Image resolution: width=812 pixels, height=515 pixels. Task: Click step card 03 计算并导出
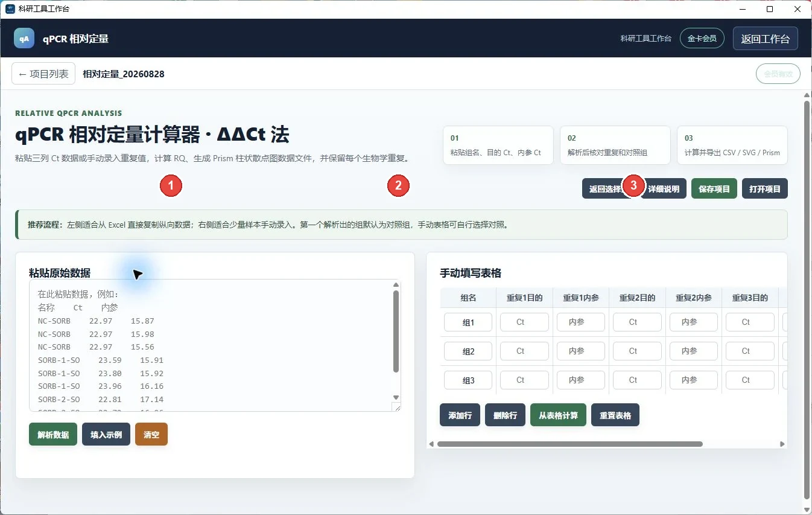point(732,145)
